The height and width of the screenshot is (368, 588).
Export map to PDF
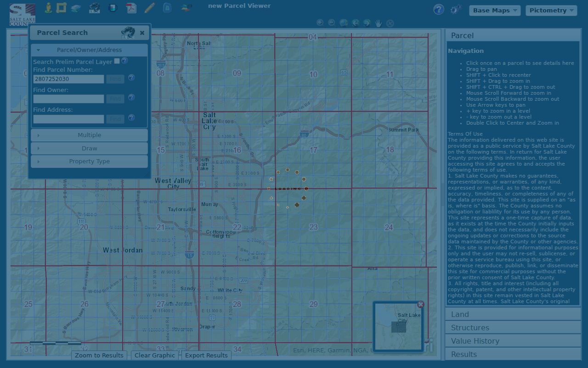(x=131, y=8)
